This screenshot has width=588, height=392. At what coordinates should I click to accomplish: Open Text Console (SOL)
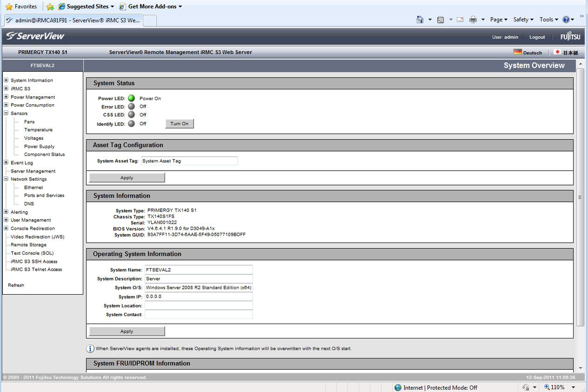click(x=32, y=253)
